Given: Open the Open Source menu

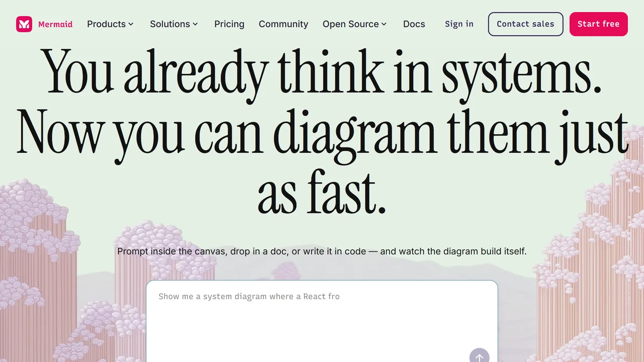Looking at the screenshot, I should pos(355,24).
